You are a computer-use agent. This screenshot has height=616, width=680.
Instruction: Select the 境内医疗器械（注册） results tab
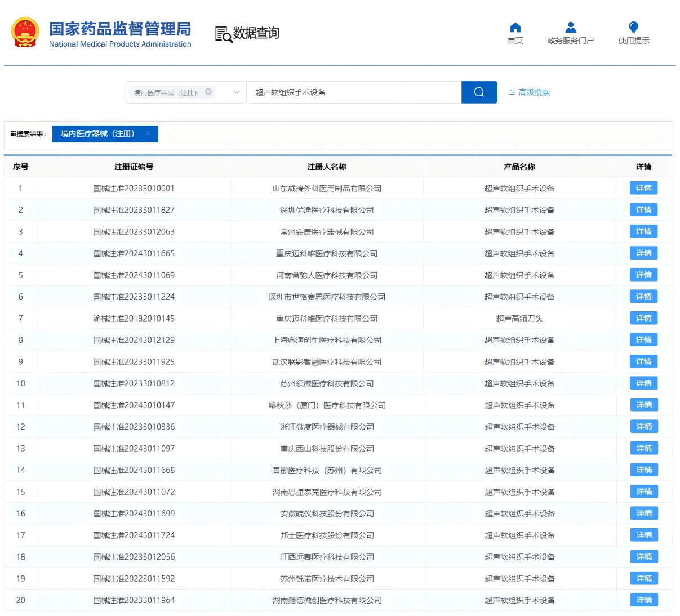point(97,133)
